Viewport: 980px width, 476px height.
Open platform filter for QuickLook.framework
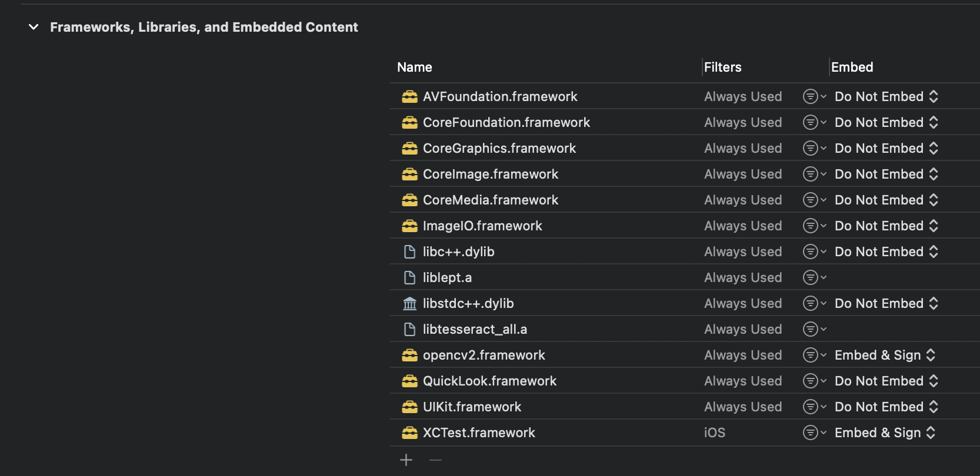[x=815, y=381]
